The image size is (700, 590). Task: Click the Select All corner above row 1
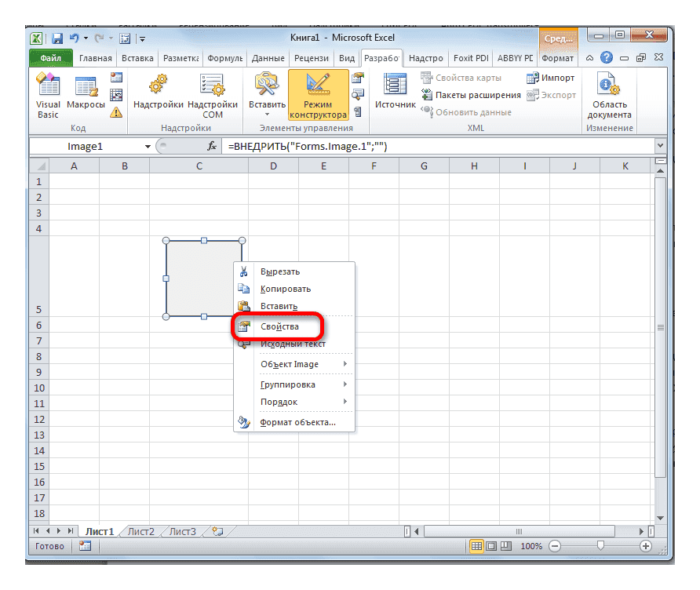(39, 166)
